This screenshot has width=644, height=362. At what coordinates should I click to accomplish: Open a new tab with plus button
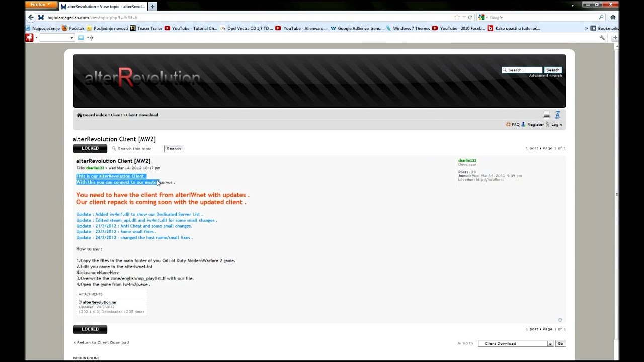tap(152, 7)
